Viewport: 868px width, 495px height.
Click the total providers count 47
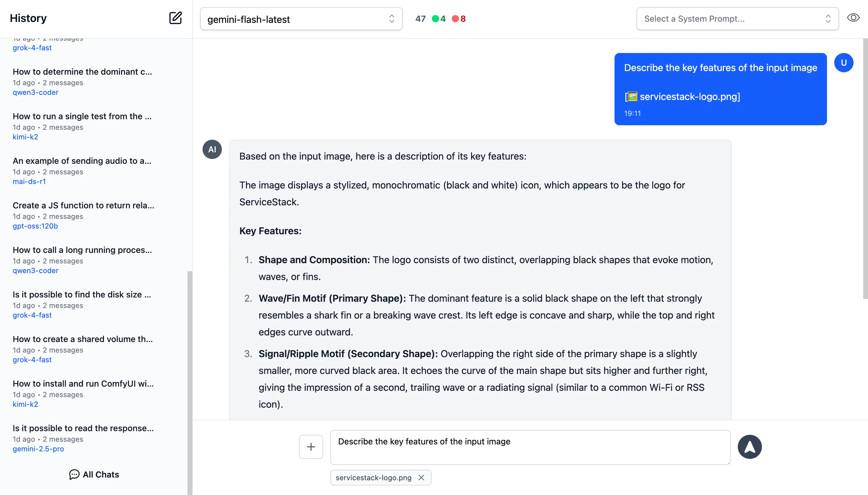tap(420, 19)
